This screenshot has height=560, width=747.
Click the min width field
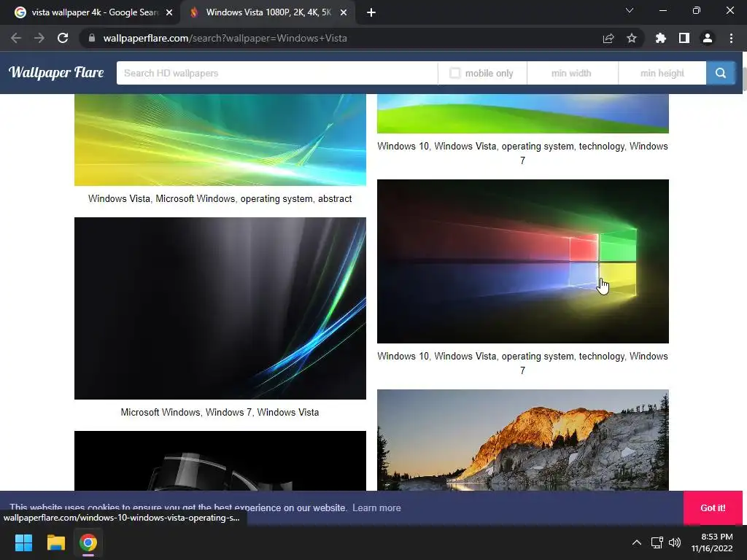tap(572, 73)
